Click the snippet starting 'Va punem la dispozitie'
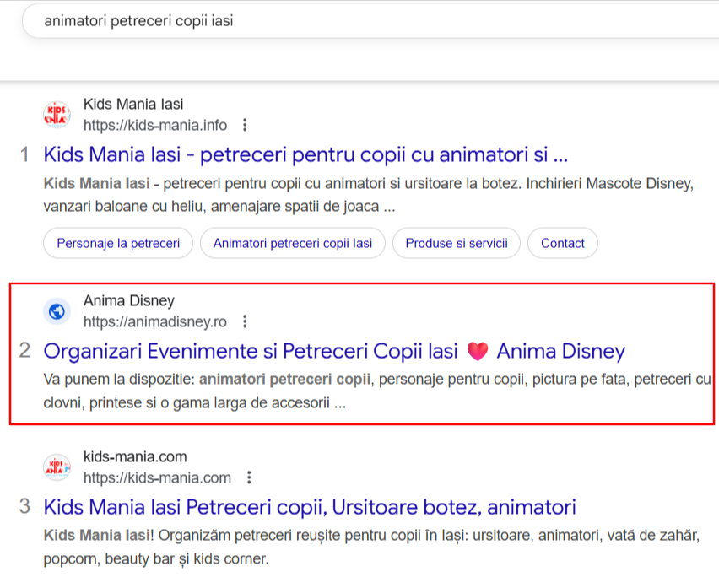Image resolution: width=719 pixels, height=588 pixels. [x=377, y=391]
